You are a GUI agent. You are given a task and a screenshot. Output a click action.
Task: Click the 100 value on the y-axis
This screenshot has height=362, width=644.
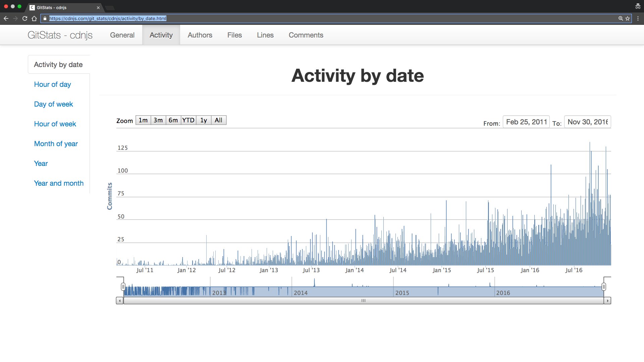[122, 171]
